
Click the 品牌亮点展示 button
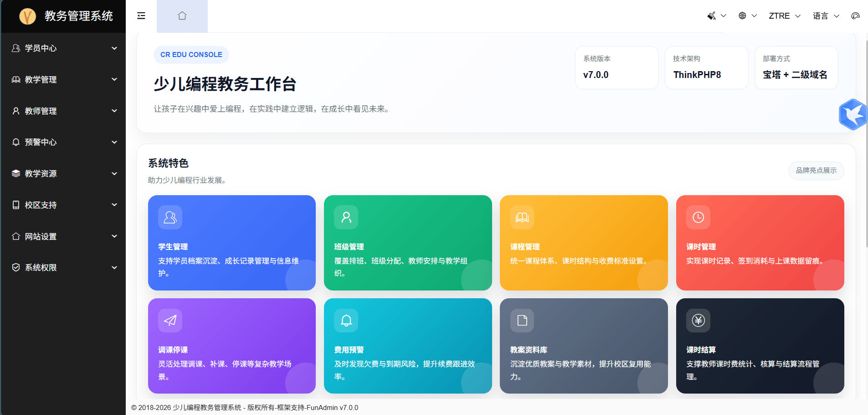coord(816,171)
